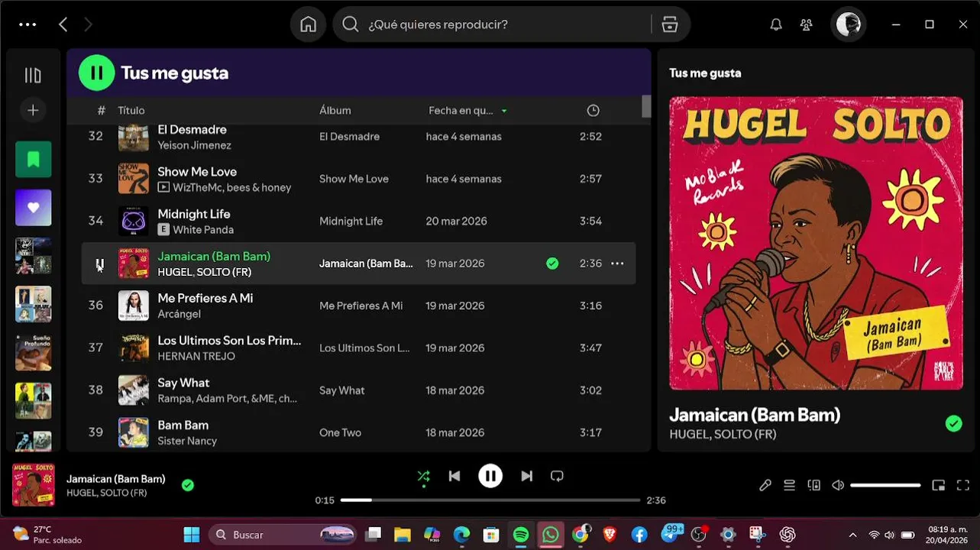Sort by Álbum column header
980x550 pixels.
pyautogui.click(x=335, y=111)
